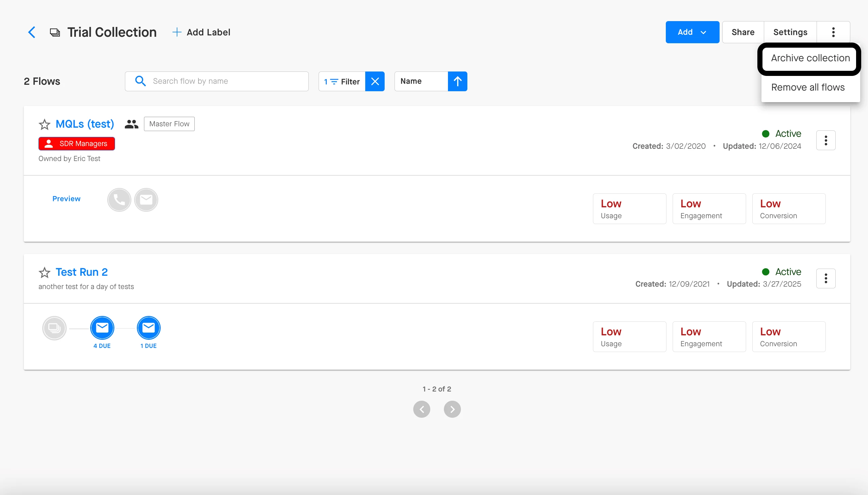This screenshot has width=868, height=495.
Task: Clear the active filter with X button
Action: (375, 81)
